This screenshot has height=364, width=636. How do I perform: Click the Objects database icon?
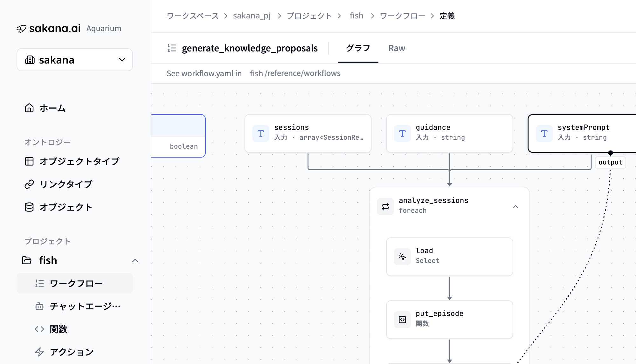pyautogui.click(x=29, y=207)
